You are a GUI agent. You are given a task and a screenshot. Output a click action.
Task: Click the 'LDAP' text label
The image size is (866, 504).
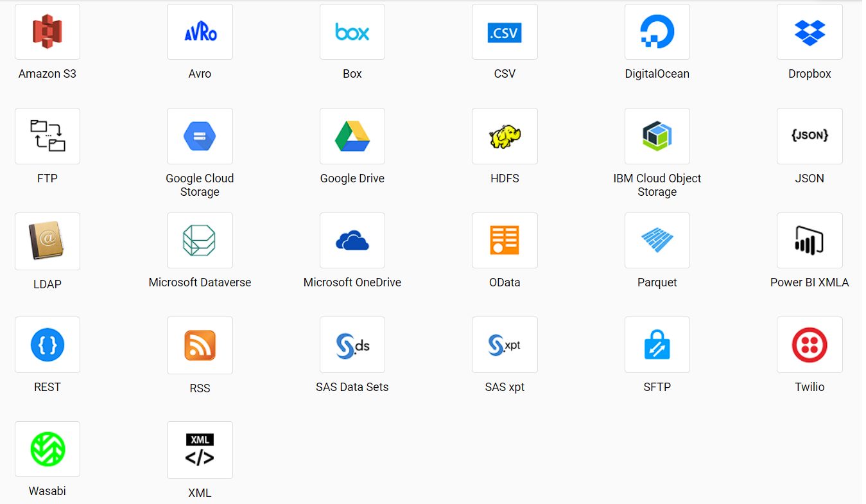48,284
